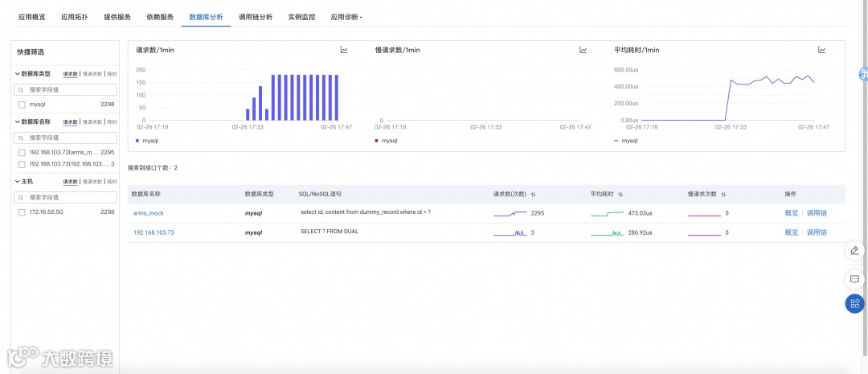Select 慢请求数 sort in 数据库名称 section
This screenshot has height=374, width=868.
(92, 121)
